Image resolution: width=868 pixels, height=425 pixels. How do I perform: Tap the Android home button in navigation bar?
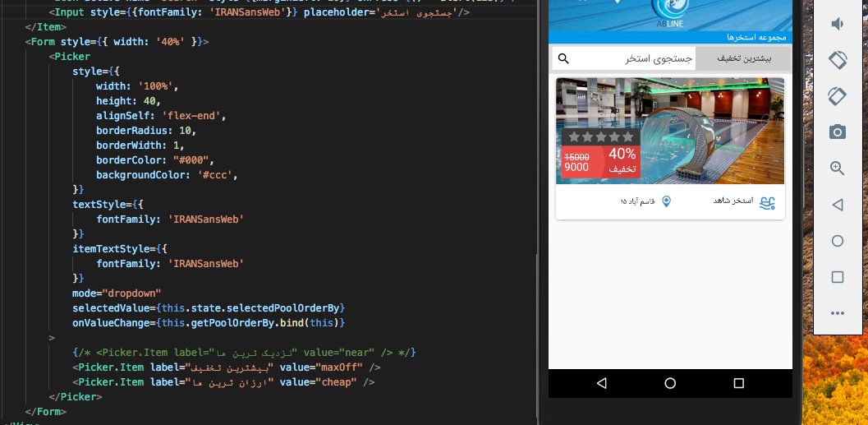coord(670,383)
